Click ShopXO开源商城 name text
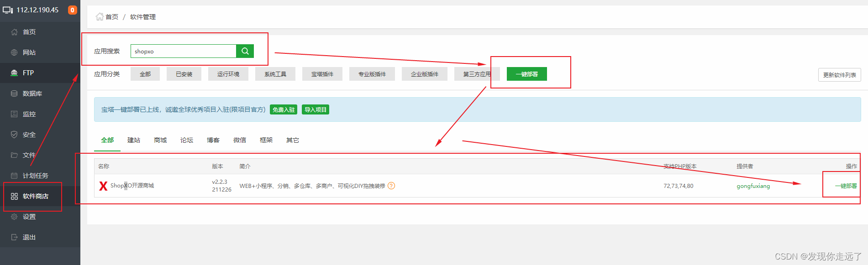The height and width of the screenshot is (265, 868). pos(132,185)
